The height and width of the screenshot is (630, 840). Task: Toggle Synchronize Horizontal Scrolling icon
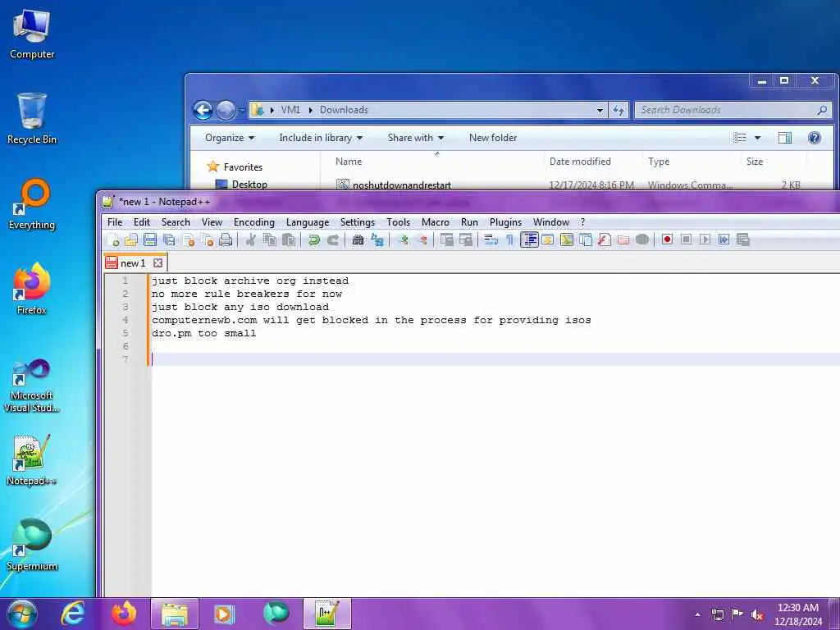pyautogui.click(x=466, y=240)
